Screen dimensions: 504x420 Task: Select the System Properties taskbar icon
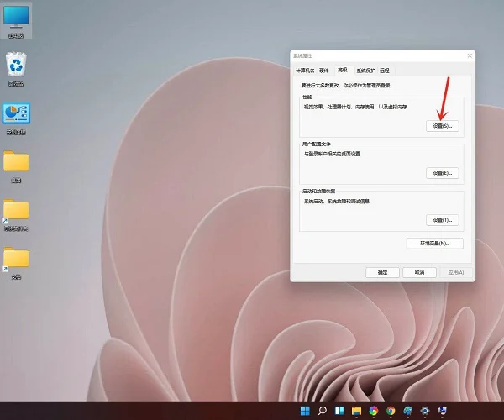click(443, 411)
